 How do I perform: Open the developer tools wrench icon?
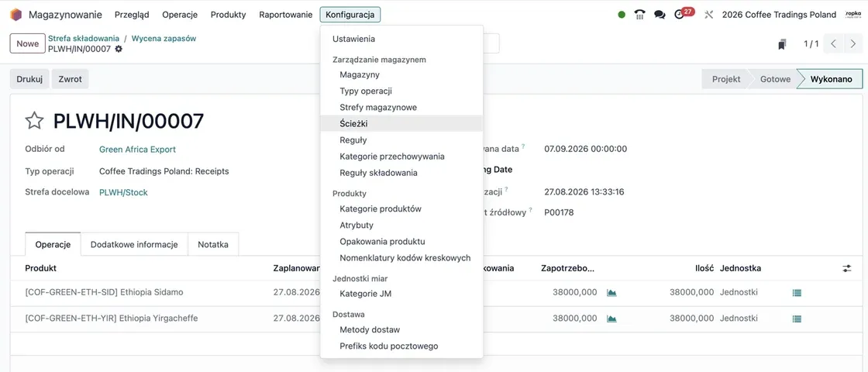(708, 15)
